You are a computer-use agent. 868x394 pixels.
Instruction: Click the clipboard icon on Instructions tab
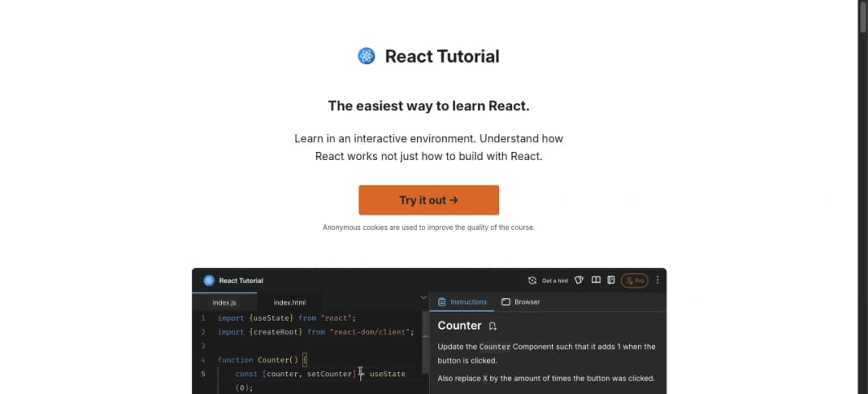coord(442,302)
